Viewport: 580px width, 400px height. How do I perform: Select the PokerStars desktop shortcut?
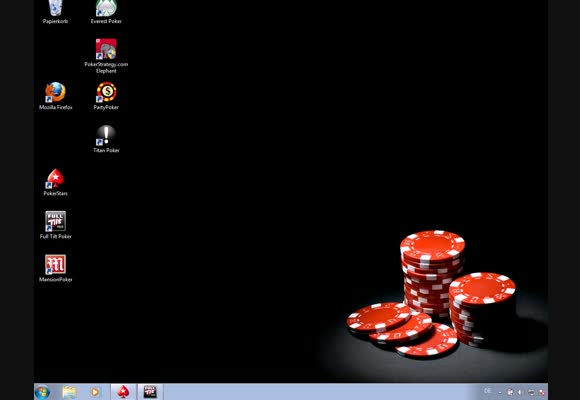55,182
